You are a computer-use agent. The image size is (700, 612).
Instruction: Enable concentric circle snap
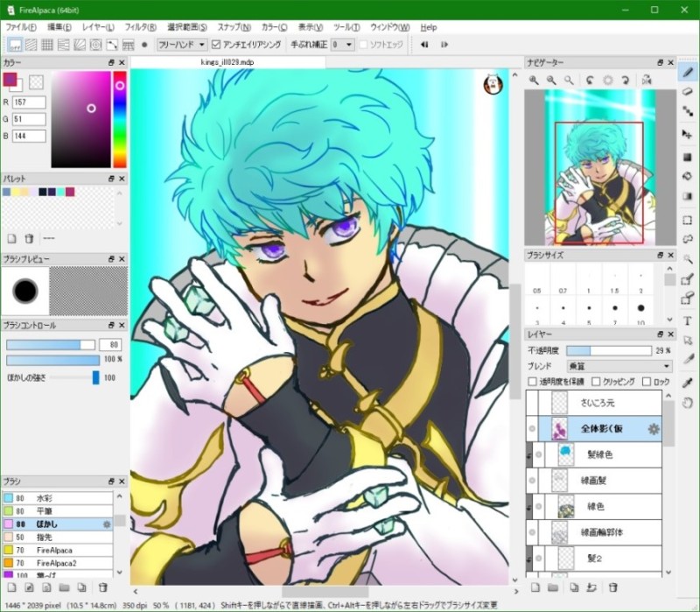point(95,45)
